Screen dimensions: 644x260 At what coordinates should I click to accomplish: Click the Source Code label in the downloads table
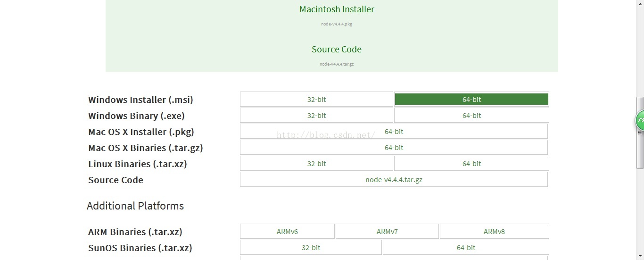pos(116,180)
